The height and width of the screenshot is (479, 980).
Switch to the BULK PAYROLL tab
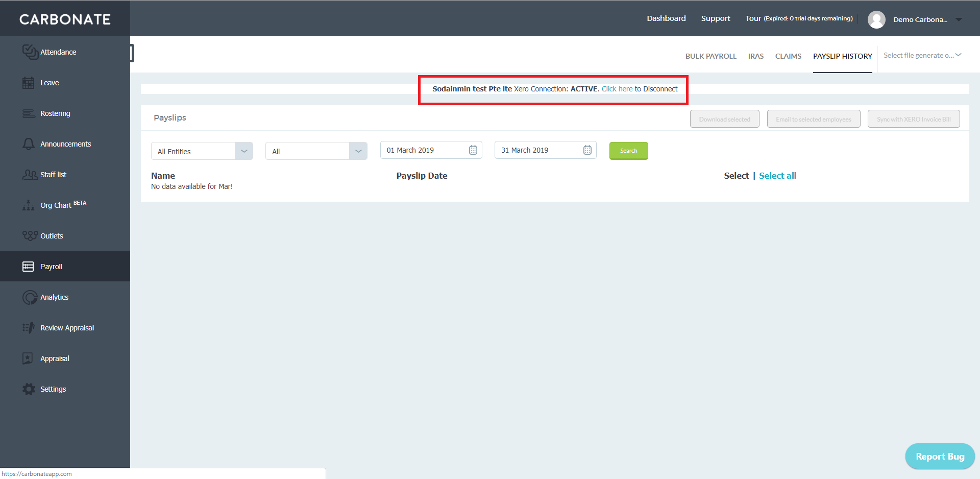click(710, 56)
